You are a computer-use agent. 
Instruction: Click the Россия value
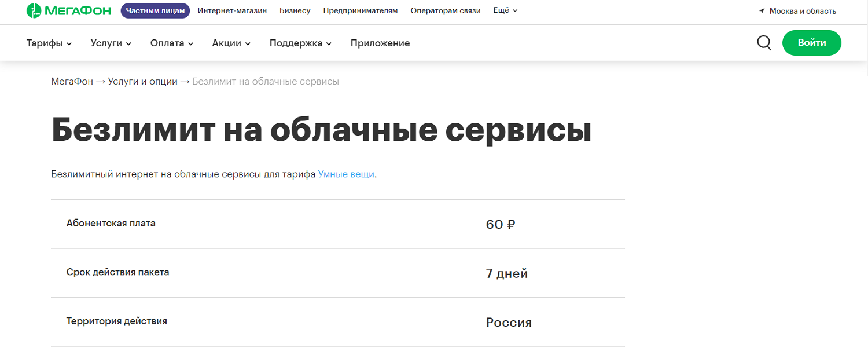pyautogui.click(x=509, y=323)
